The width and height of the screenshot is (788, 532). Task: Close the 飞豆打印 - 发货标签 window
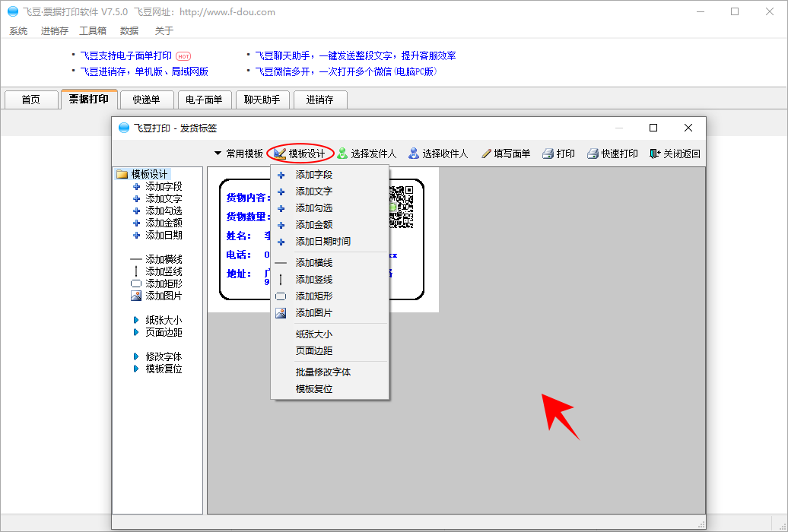[x=688, y=128]
